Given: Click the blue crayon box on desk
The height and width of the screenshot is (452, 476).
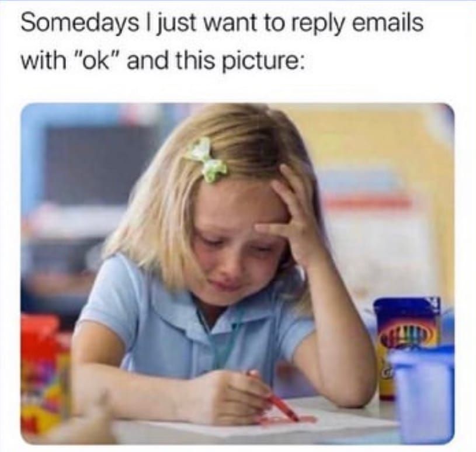Looking at the screenshot, I should (x=405, y=346).
